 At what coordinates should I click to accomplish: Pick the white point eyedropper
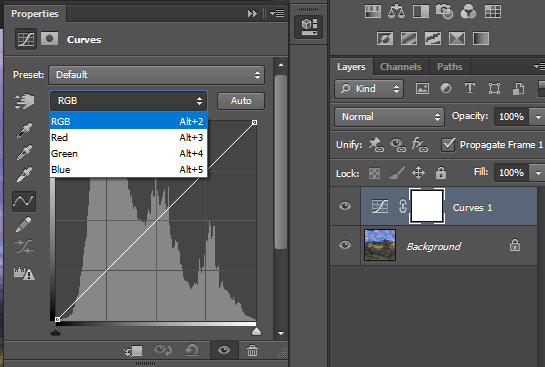click(24, 174)
